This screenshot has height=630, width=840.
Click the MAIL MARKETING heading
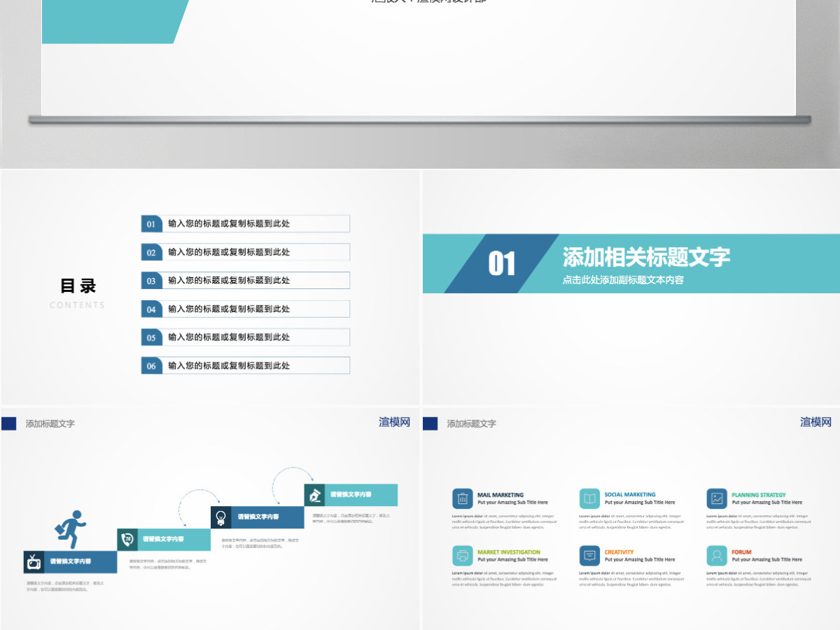coord(500,495)
